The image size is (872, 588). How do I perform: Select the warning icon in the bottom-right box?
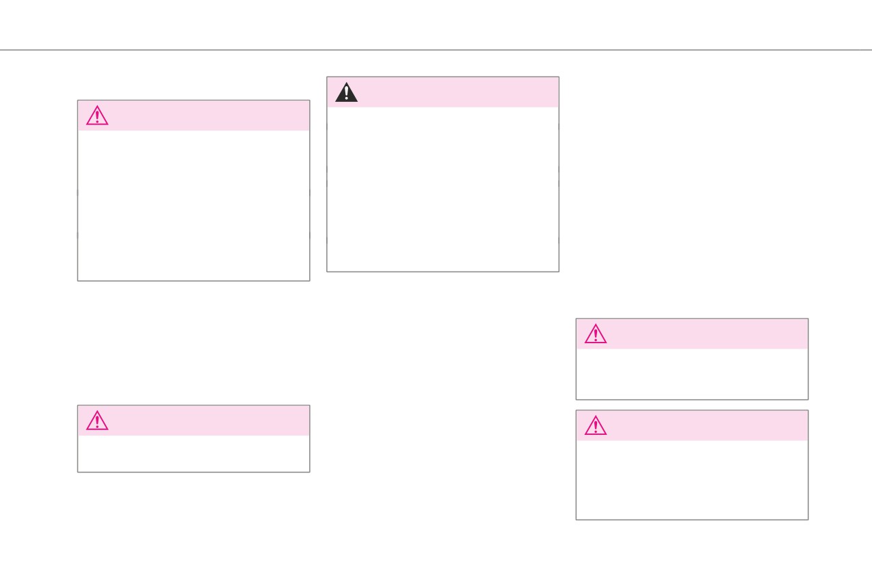(596, 425)
